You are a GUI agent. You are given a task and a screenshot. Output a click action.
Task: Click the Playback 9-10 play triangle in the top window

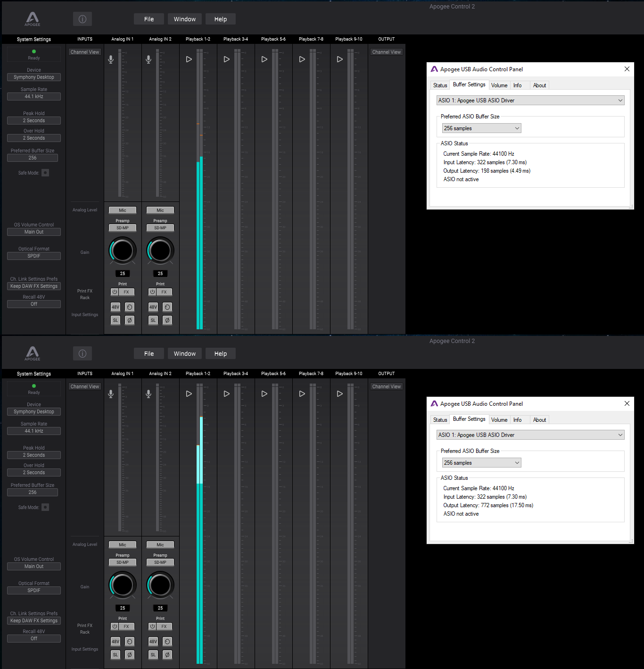point(340,59)
